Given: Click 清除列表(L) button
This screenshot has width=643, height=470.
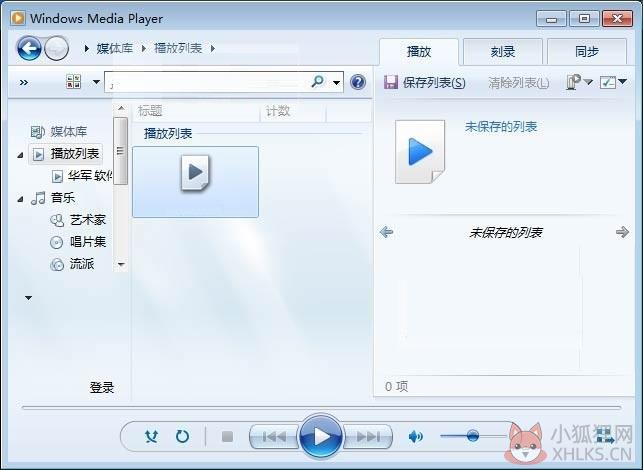Looking at the screenshot, I should (x=518, y=82).
